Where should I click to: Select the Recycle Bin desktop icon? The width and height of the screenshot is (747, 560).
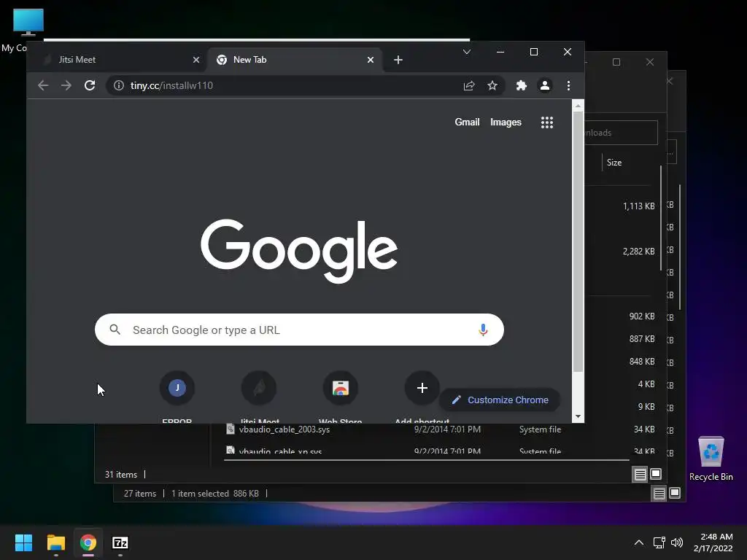click(711, 459)
